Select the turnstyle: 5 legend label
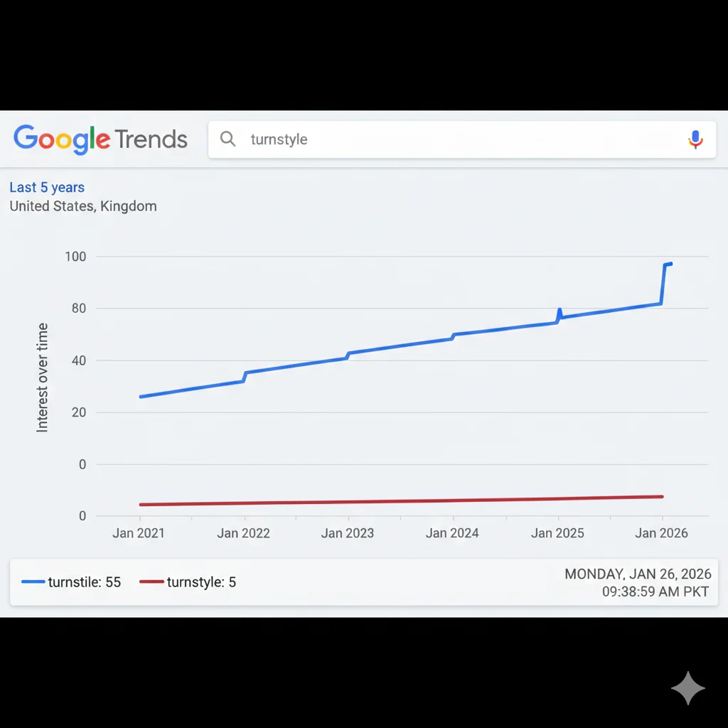728x728 pixels. tap(201, 582)
